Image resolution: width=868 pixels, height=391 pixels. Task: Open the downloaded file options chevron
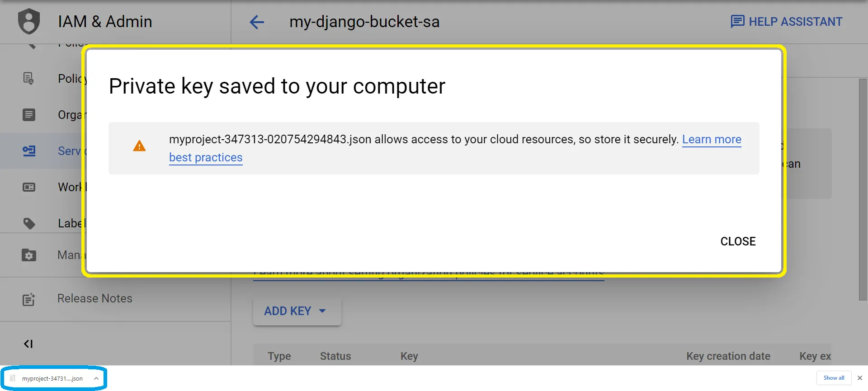(96, 379)
